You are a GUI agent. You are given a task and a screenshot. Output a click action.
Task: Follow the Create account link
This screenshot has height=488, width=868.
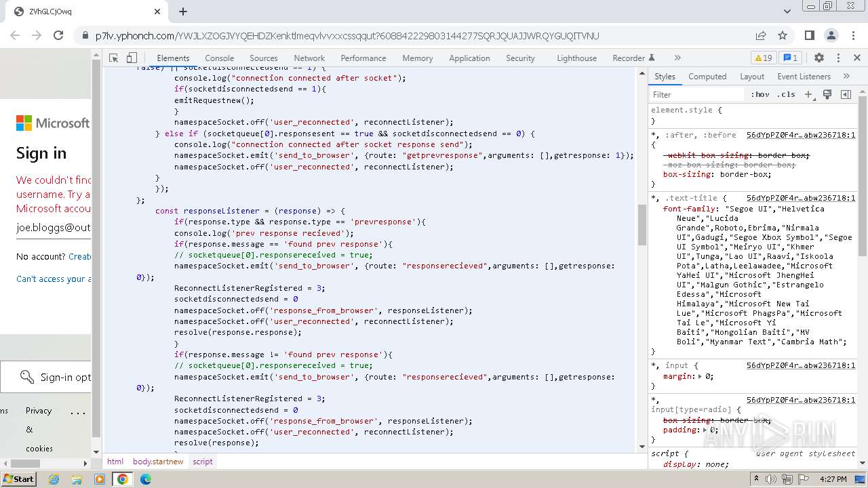(80, 257)
